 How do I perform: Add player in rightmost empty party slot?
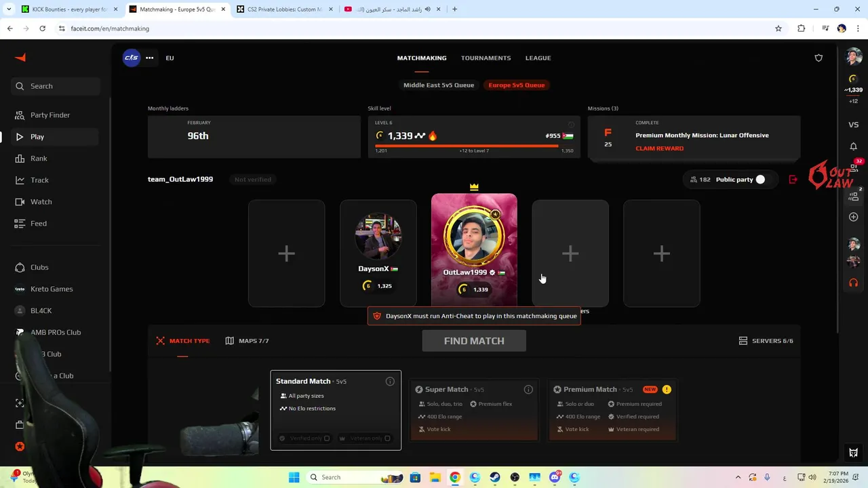[x=662, y=253]
